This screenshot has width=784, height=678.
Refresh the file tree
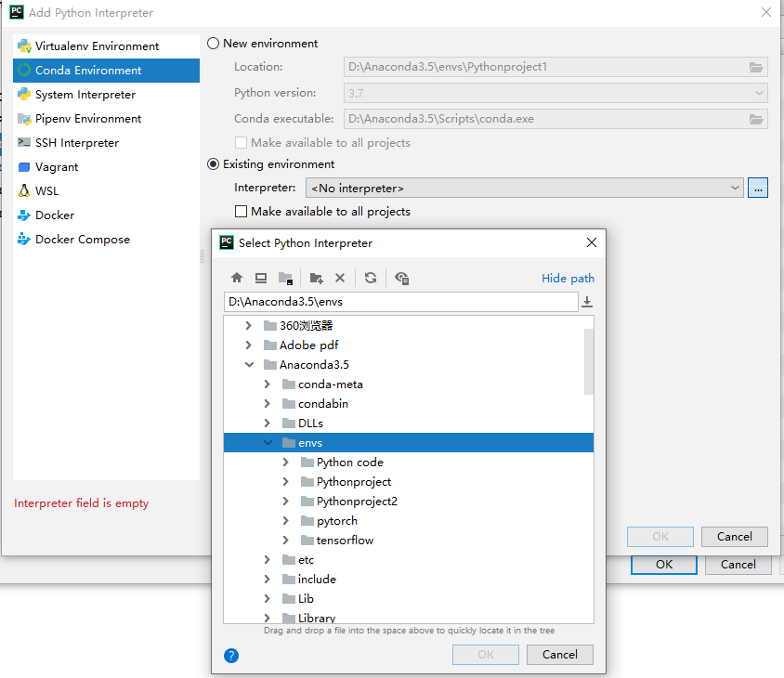click(371, 278)
